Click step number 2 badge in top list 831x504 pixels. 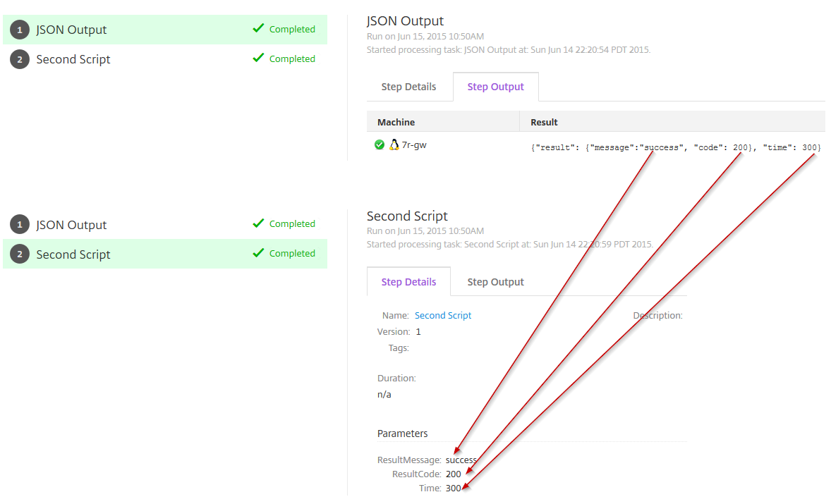[x=20, y=59]
